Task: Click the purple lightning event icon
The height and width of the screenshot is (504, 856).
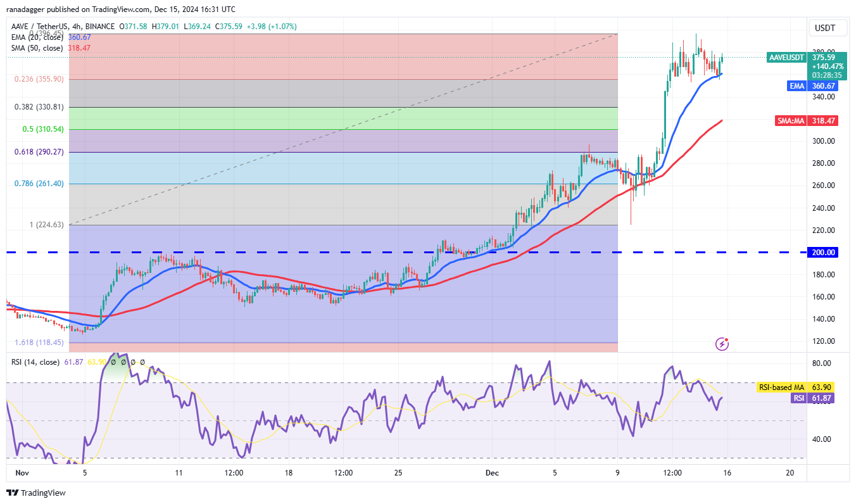Action: point(722,344)
